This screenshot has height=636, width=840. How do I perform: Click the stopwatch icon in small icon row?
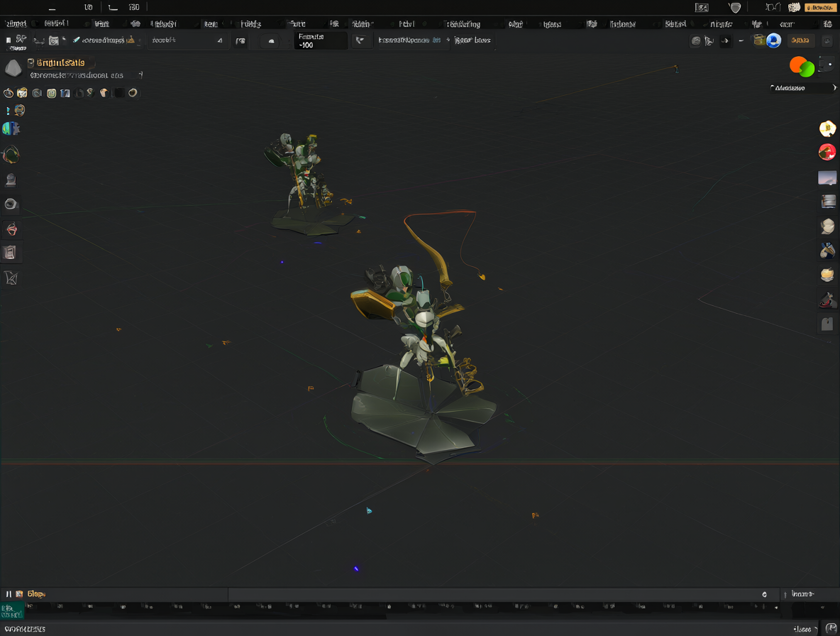(x=9, y=93)
